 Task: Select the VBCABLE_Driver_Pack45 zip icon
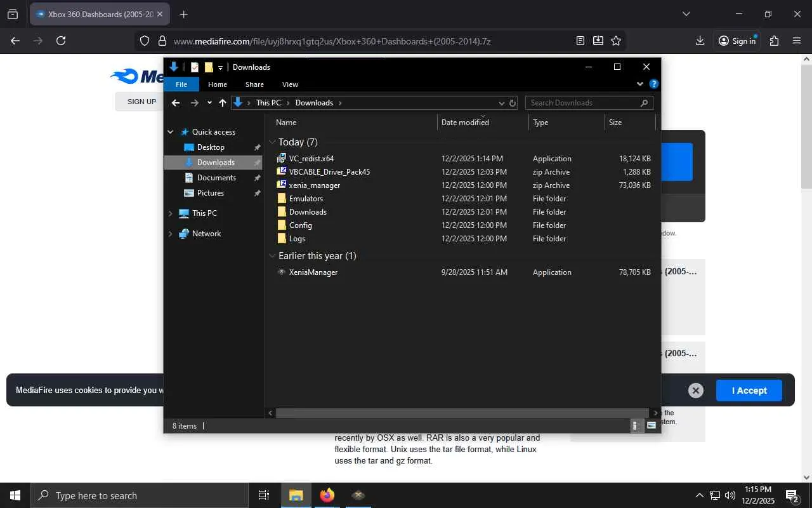pyautogui.click(x=282, y=172)
